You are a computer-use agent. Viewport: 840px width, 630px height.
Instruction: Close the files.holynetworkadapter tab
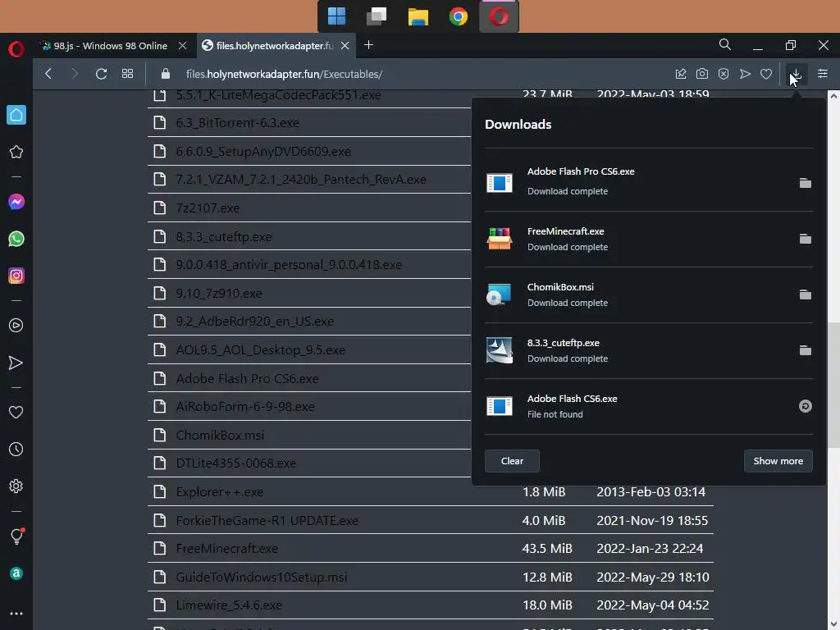pyautogui.click(x=345, y=46)
